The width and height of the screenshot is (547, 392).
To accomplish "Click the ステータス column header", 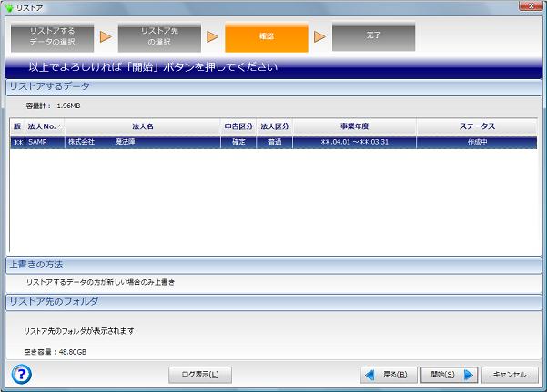I will click(476, 126).
